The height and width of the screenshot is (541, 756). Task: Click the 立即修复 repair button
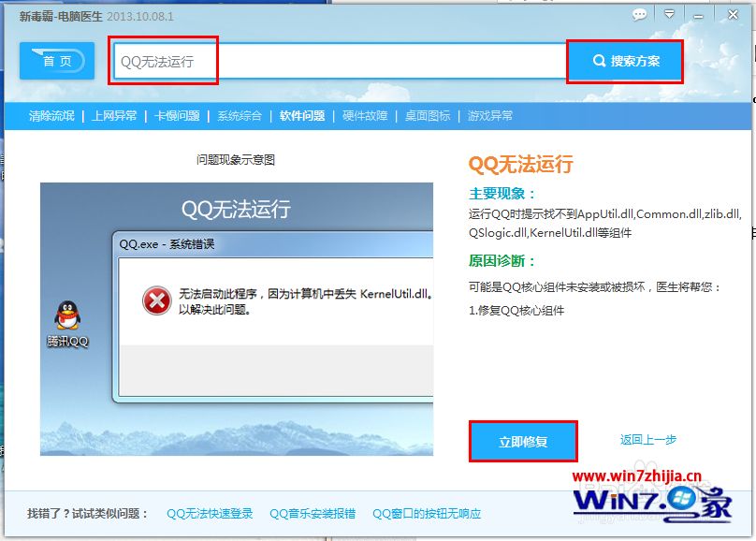[523, 441]
